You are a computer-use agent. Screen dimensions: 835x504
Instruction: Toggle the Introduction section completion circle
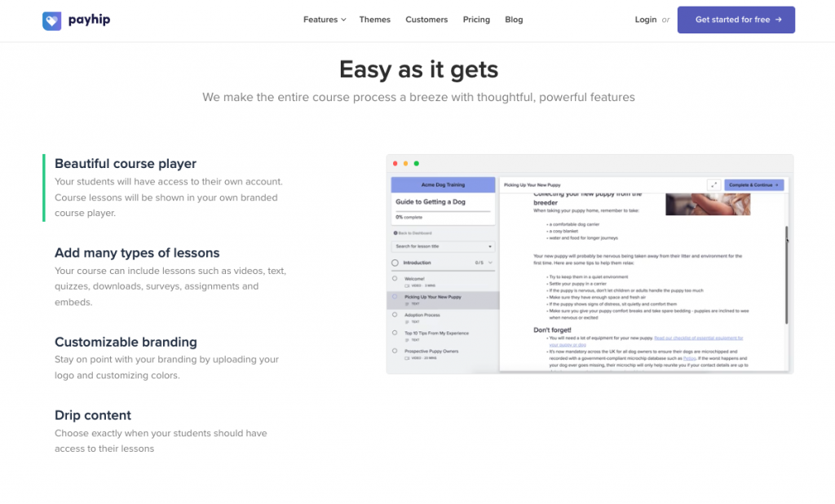pyautogui.click(x=395, y=263)
